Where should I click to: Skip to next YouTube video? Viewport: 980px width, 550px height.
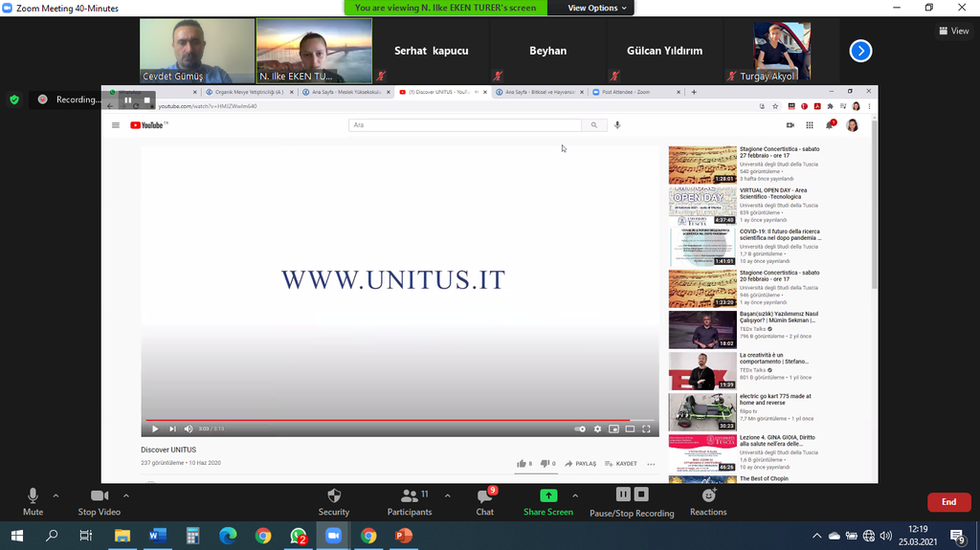(x=172, y=429)
